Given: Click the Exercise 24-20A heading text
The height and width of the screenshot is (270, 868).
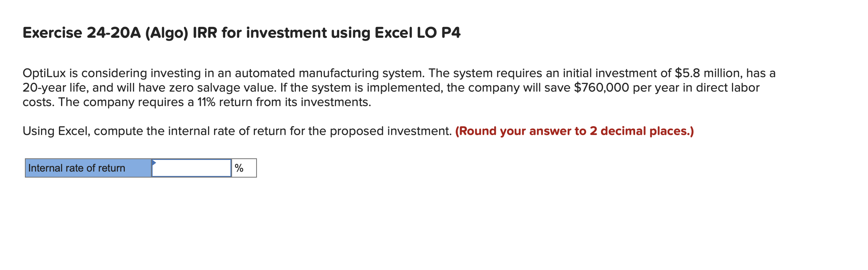Looking at the screenshot, I should [x=241, y=33].
